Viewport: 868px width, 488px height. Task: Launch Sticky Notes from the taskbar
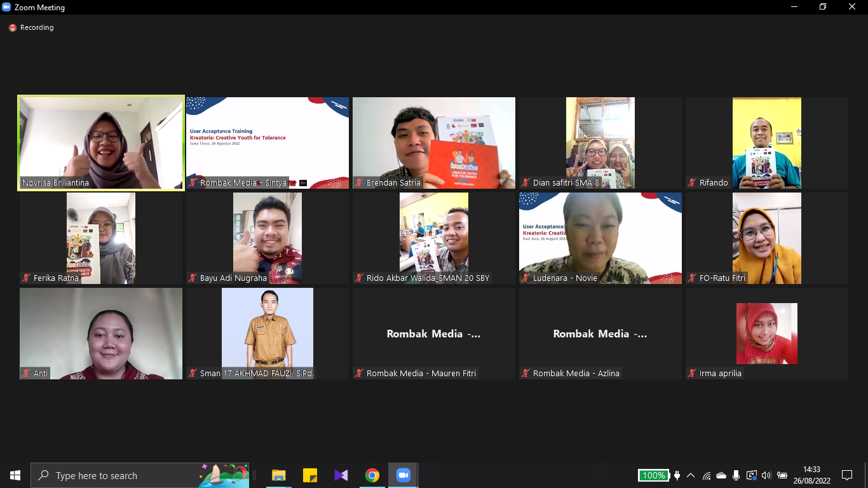310,475
